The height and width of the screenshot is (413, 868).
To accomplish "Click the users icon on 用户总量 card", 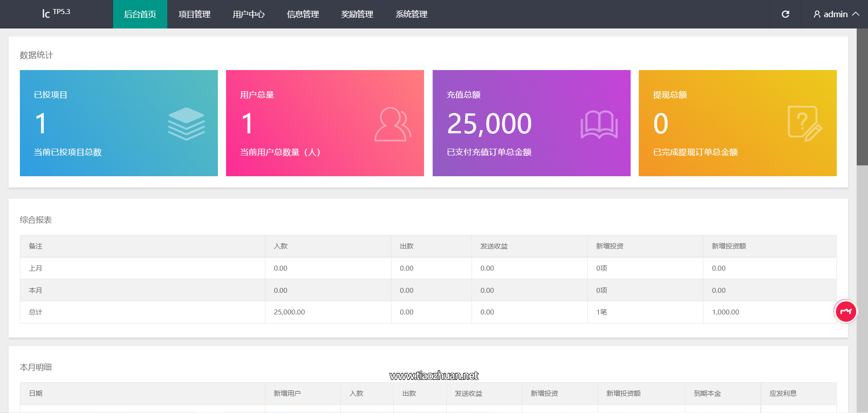I will click(392, 124).
